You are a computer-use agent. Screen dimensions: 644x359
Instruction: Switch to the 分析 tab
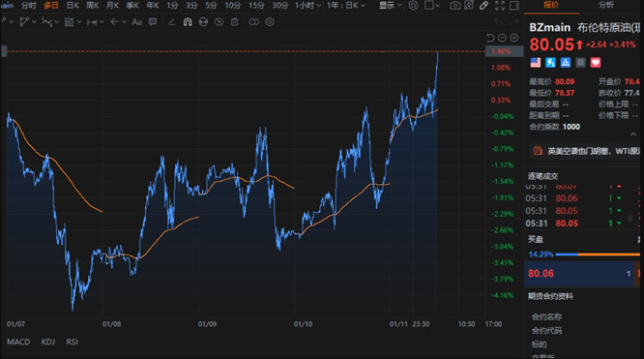pyautogui.click(x=606, y=5)
